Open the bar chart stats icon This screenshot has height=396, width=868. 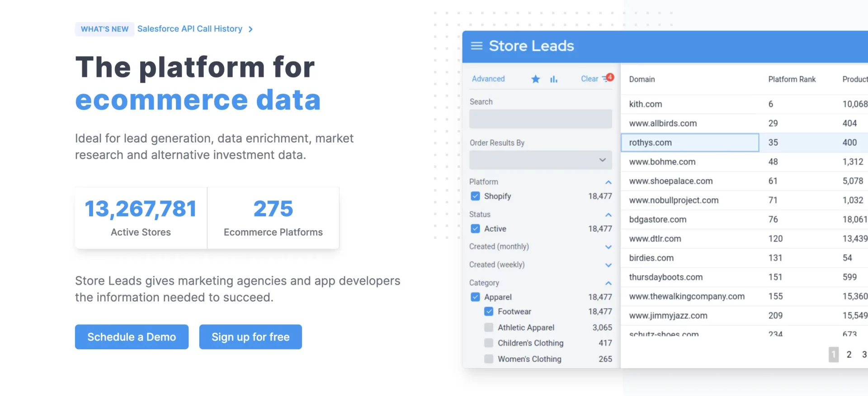click(x=554, y=79)
